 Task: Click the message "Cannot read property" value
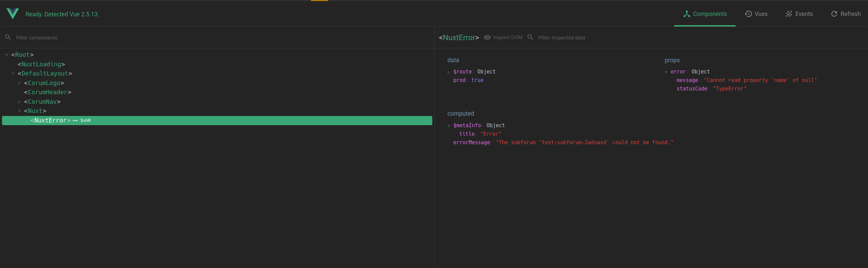click(760, 80)
